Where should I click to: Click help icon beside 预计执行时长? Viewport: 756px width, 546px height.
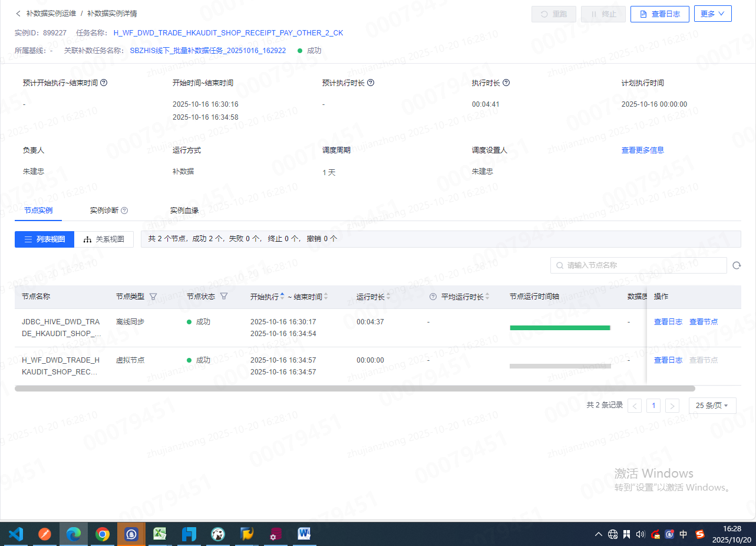pos(371,83)
